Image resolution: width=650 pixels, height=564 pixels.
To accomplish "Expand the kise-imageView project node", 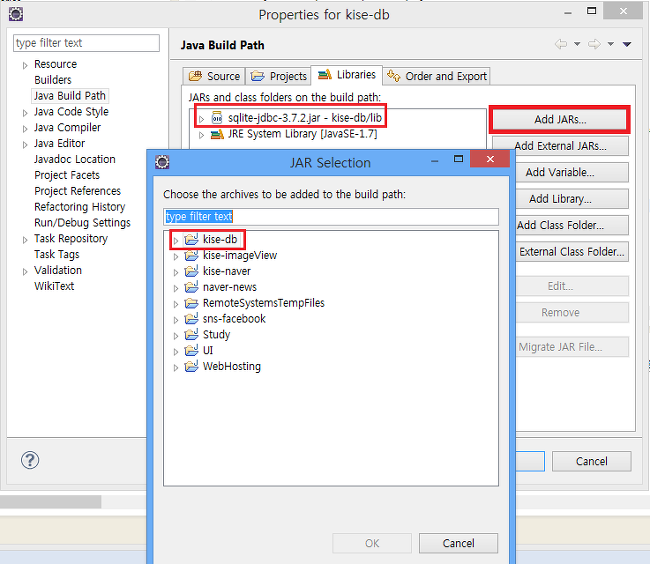I will pyautogui.click(x=176, y=257).
